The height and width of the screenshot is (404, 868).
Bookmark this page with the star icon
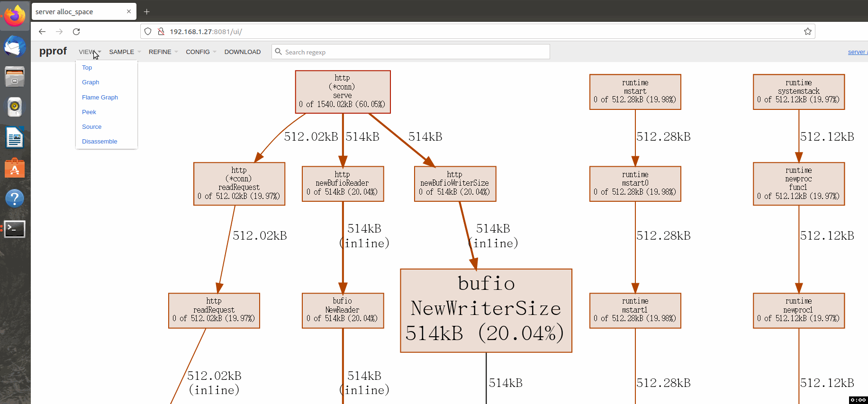808,32
